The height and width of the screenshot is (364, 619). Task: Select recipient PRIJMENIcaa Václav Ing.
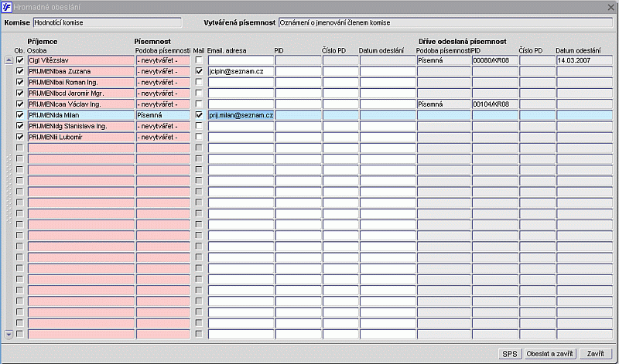[x=81, y=104]
